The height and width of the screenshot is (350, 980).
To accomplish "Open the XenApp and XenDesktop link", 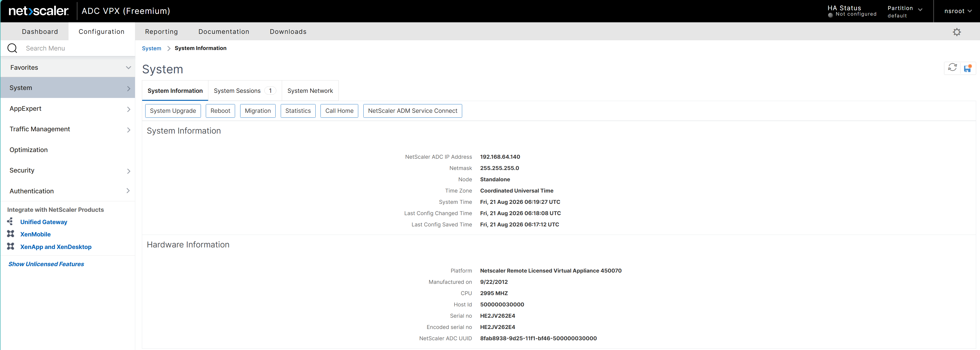I will click(56, 247).
